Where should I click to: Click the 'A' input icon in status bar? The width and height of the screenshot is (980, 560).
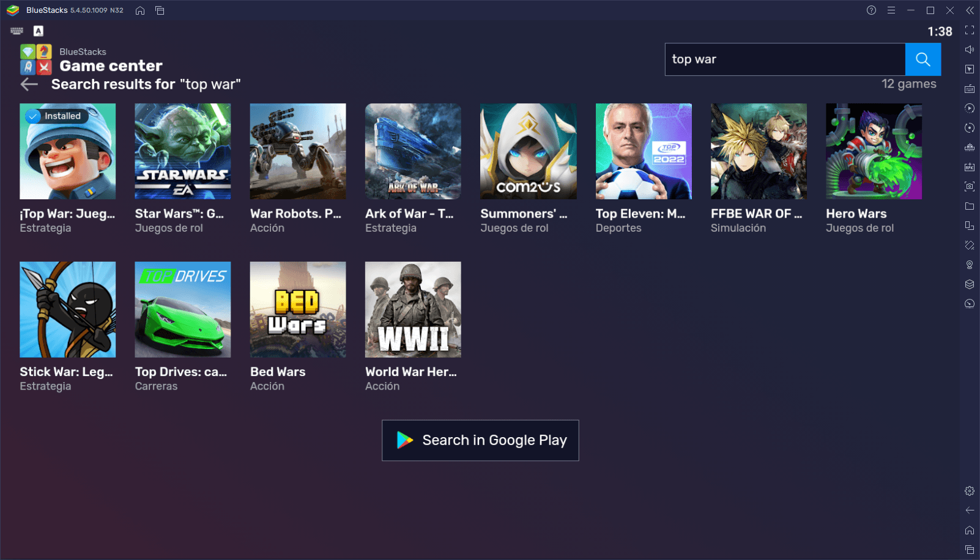[39, 31]
